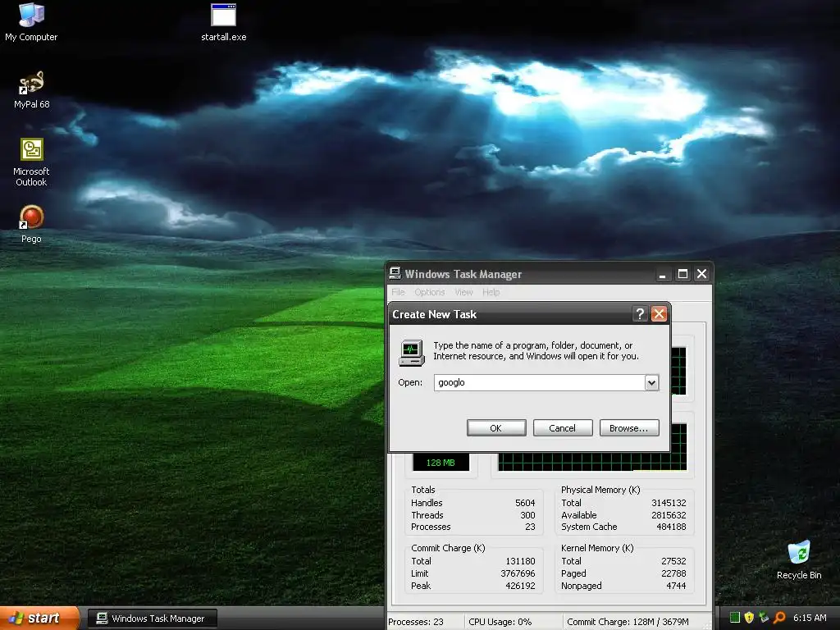Select the startall.exe desktop icon

point(223,21)
